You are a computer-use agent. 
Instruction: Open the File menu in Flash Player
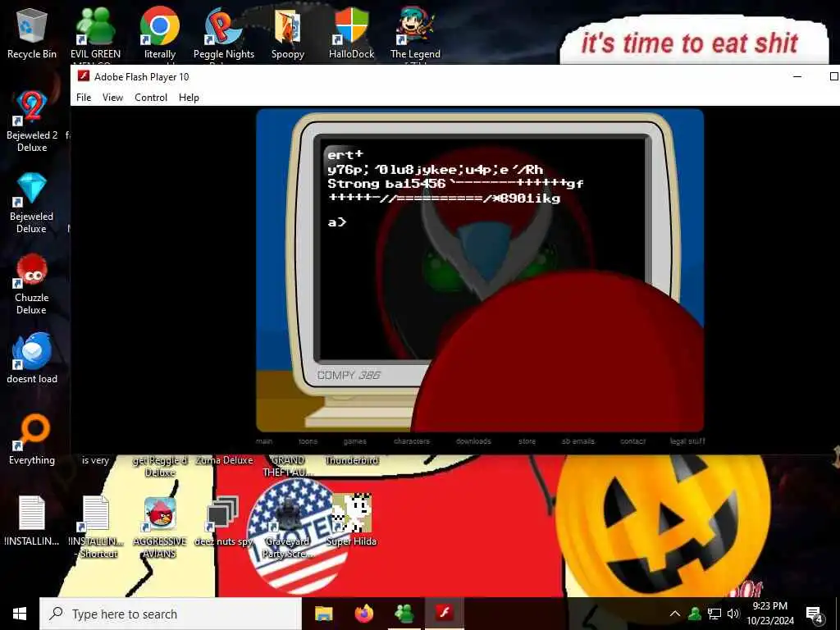(x=84, y=98)
